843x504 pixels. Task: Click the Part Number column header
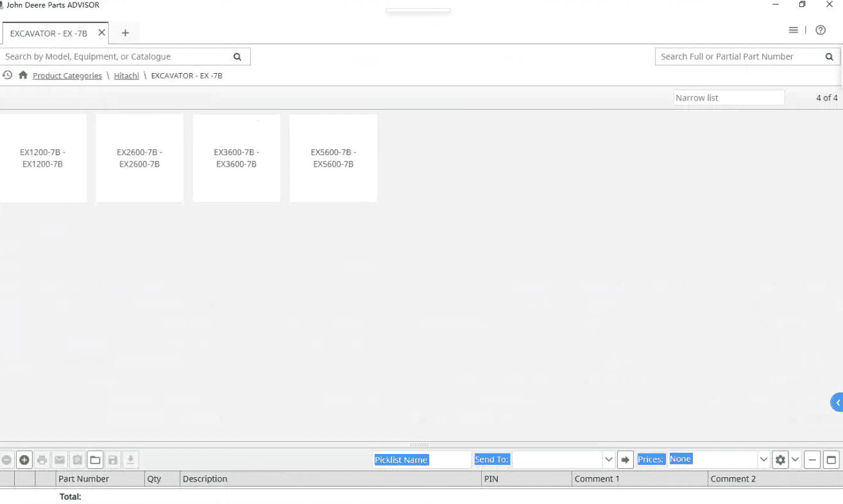click(x=100, y=479)
